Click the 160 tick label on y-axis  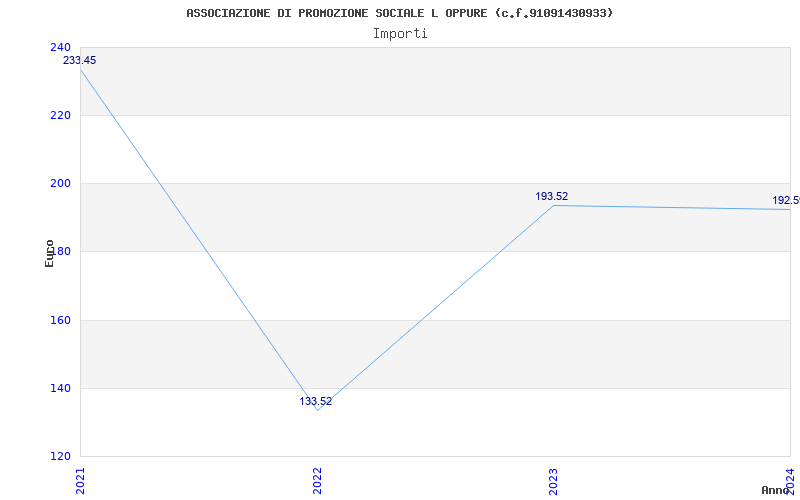coord(60,320)
